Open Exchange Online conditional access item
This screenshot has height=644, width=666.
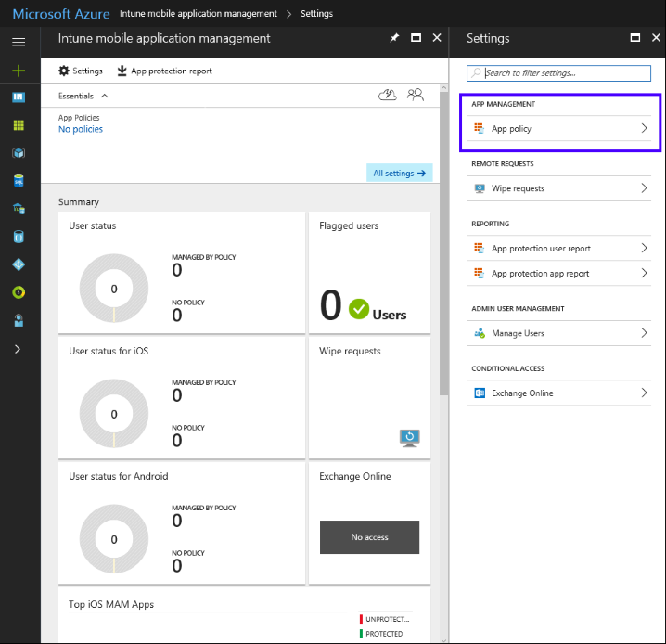pyautogui.click(x=559, y=393)
